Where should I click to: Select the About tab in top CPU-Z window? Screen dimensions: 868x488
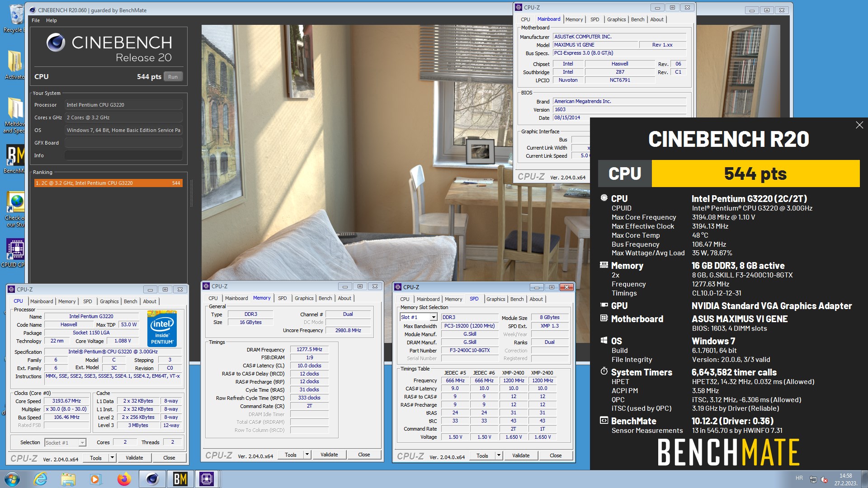tap(657, 19)
